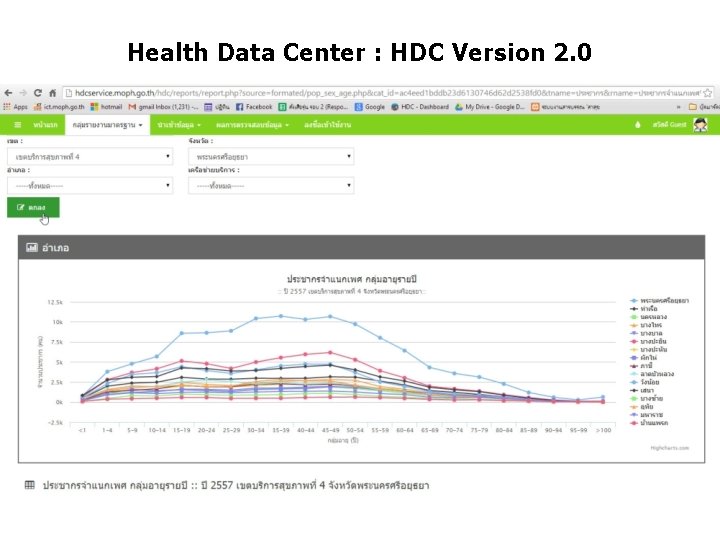Open the เครือข่ายบริการ dropdown
The height and width of the screenshot is (540, 720).
(271, 186)
